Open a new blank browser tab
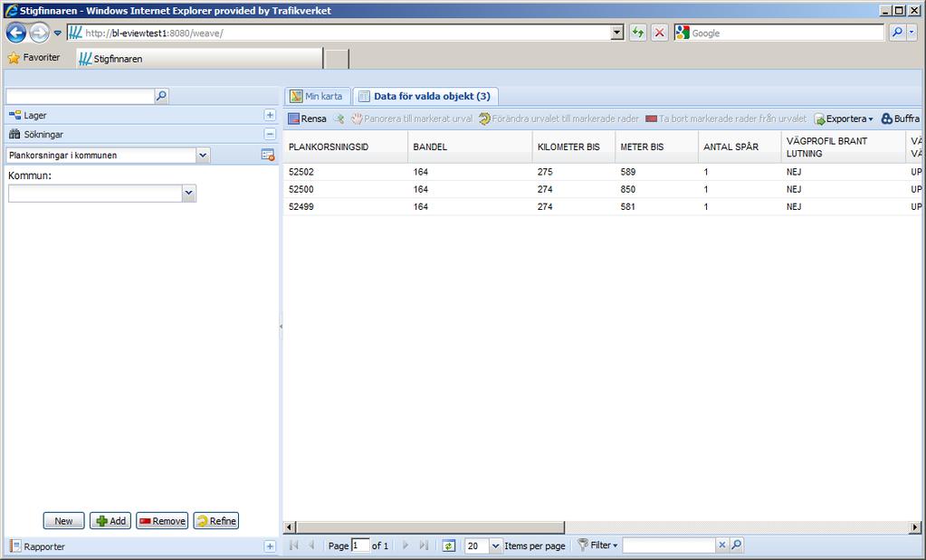926x560 pixels. pyautogui.click(x=338, y=59)
